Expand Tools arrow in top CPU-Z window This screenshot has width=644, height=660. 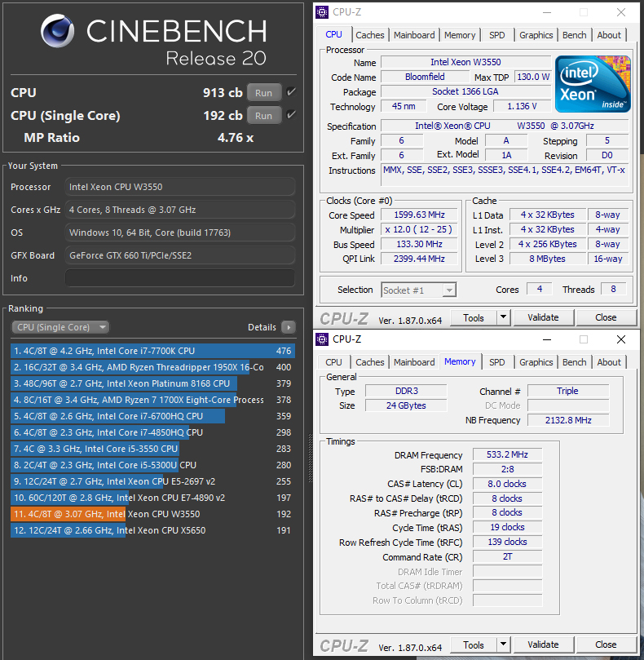503,317
